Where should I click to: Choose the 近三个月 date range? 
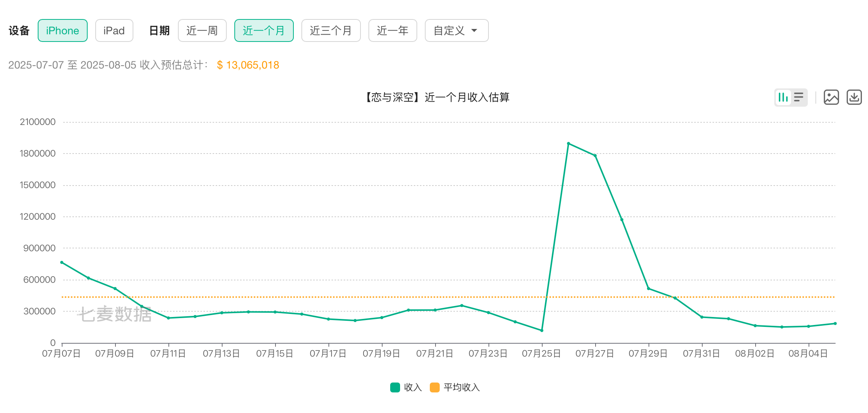pyautogui.click(x=331, y=30)
